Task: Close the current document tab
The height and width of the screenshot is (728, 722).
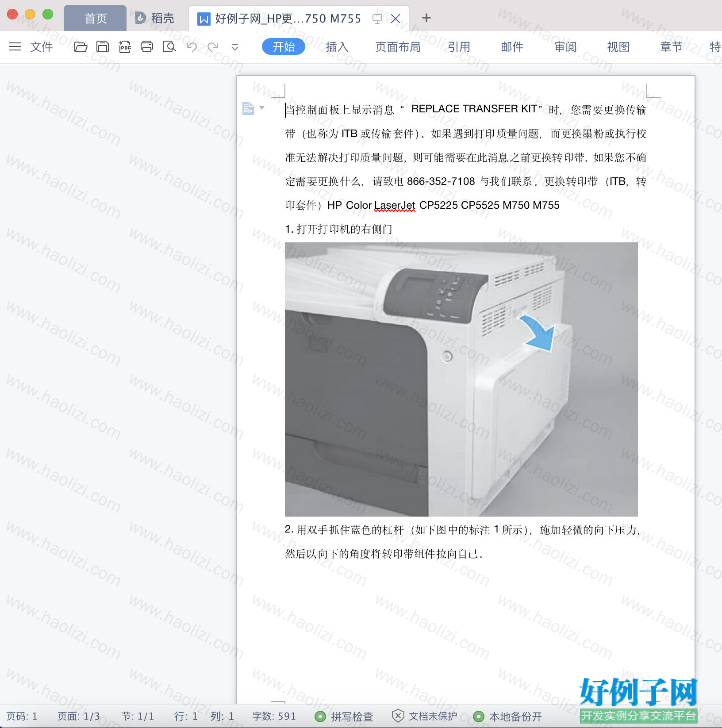Action: click(x=396, y=19)
